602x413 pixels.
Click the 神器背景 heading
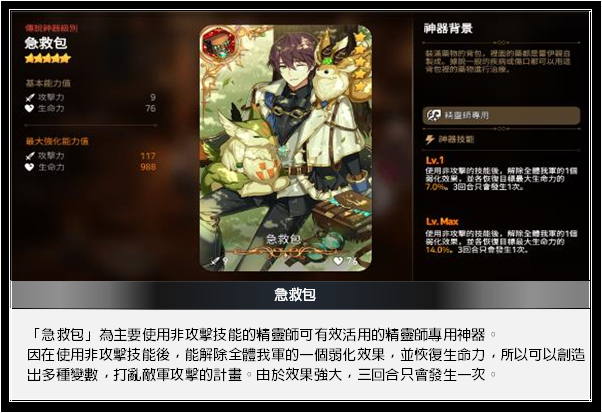coord(448,28)
